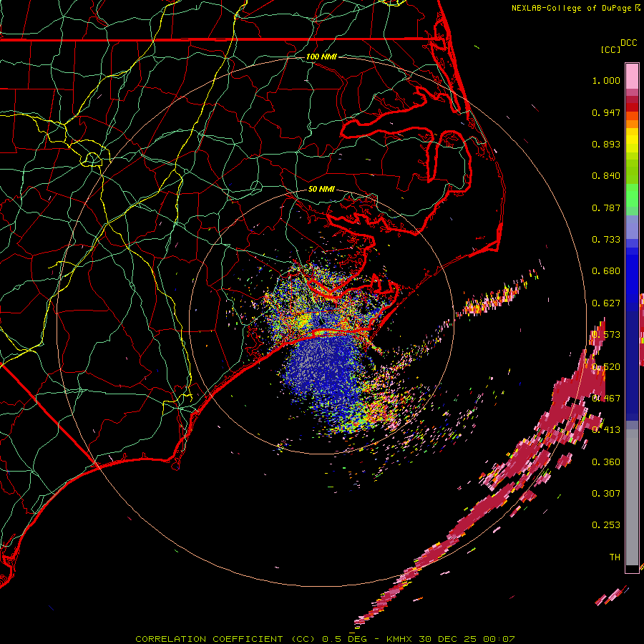Click the CORRELATION COEFFICIENT (CC) caption text

click(225, 639)
